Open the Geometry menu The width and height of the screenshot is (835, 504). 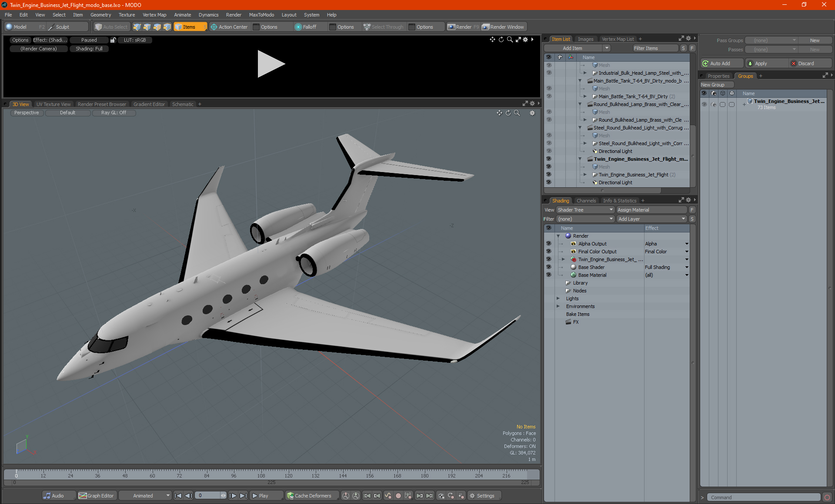pyautogui.click(x=100, y=15)
